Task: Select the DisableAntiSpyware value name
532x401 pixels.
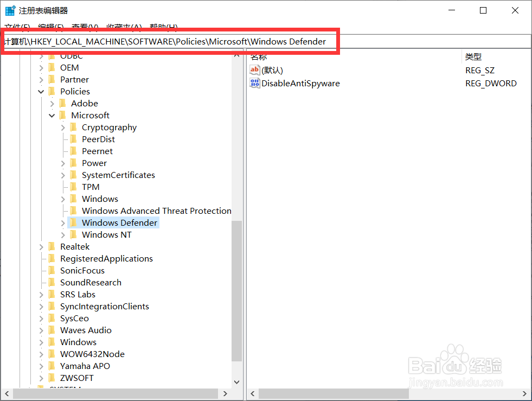Action: [x=300, y=84]
